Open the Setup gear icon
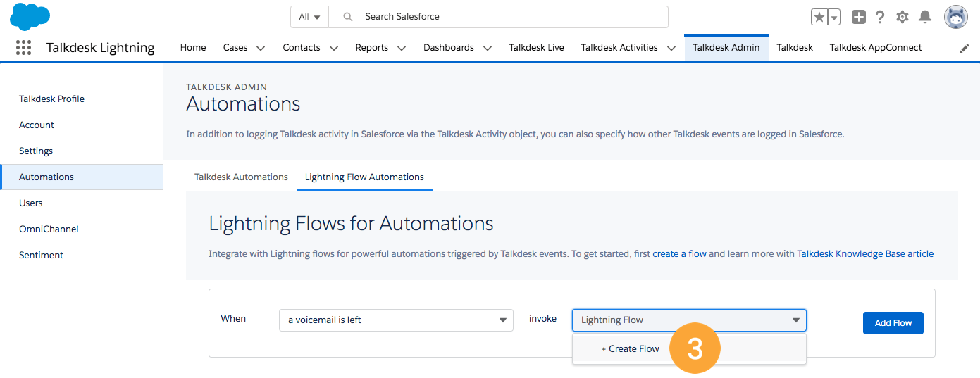This screenshot has width=980, height=378. 903,18
